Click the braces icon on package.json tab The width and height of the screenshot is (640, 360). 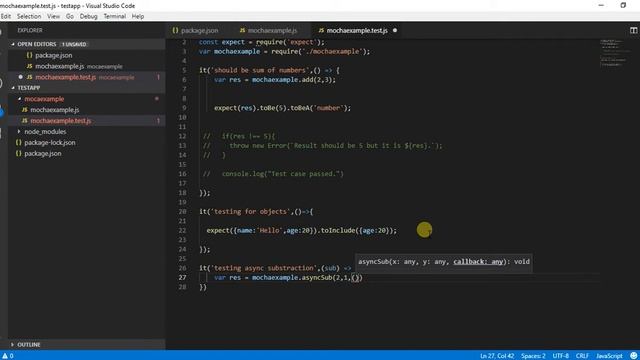(176, 31)
